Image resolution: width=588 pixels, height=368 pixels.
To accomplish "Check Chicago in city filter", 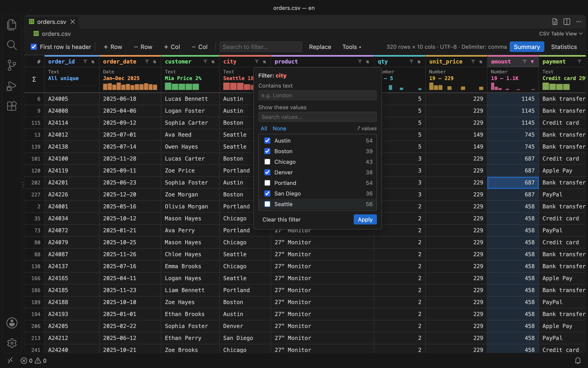I will click(267, 162).
